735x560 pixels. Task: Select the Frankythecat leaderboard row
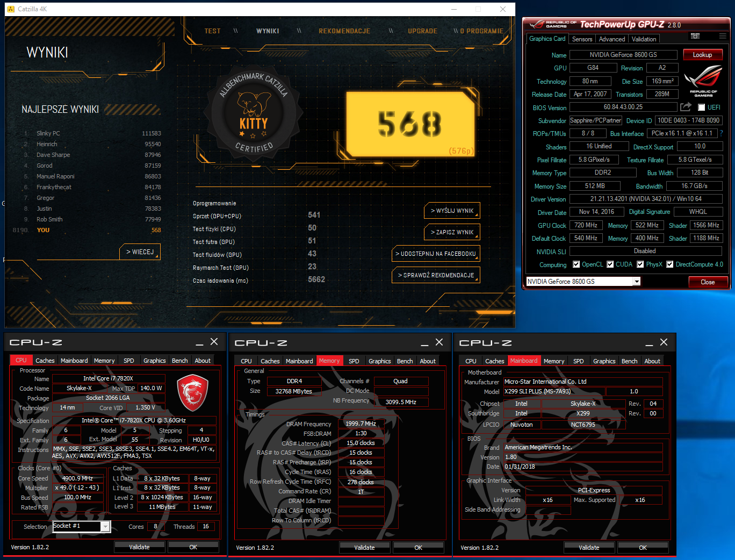tap(92, 187)
